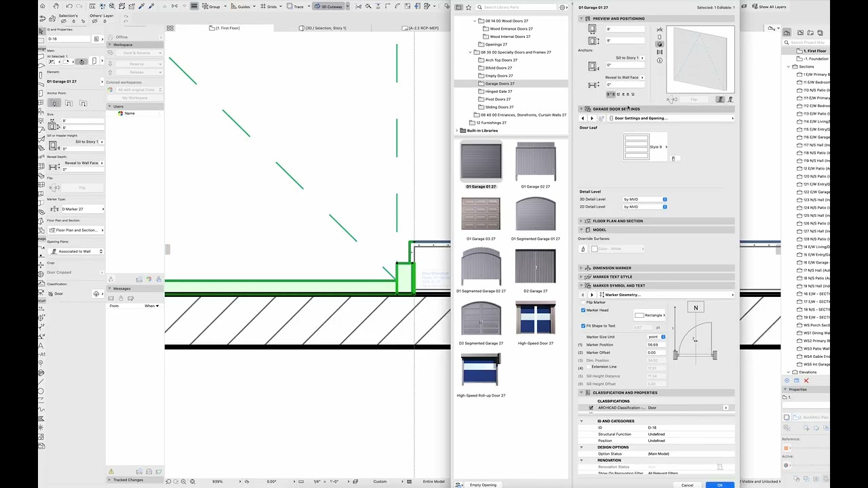Collapse the Marker Symbol and Text panel

[582, 285]
